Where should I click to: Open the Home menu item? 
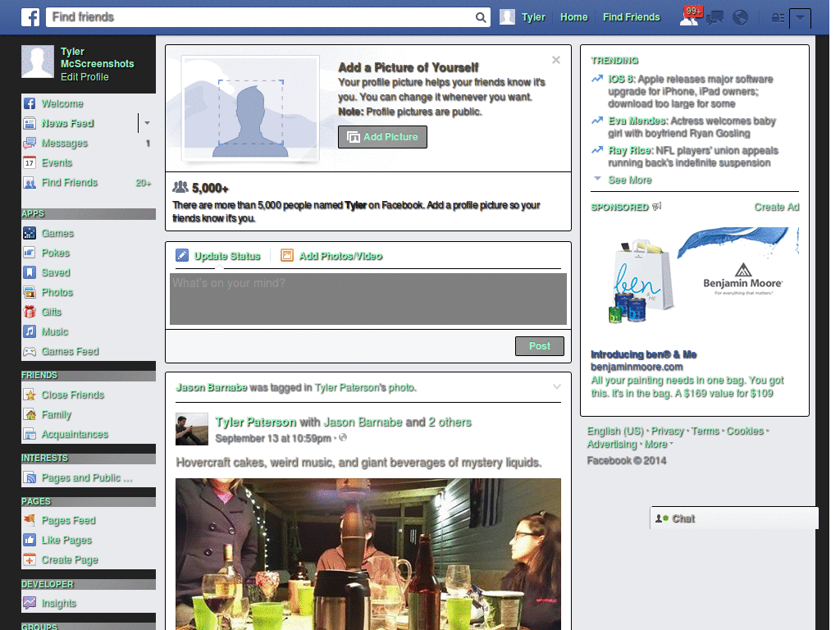point(573,16)
